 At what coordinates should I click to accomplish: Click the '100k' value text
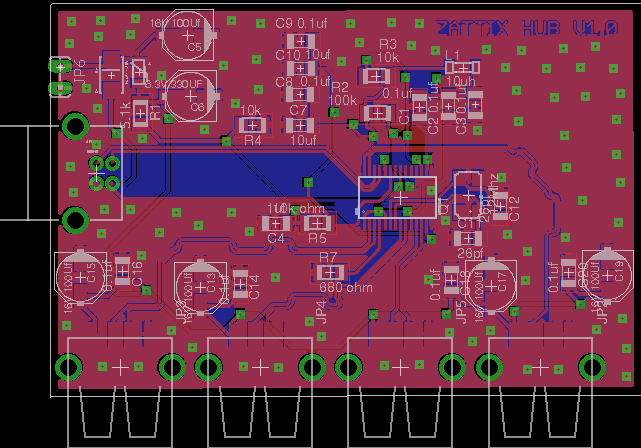tap(343, 100)
